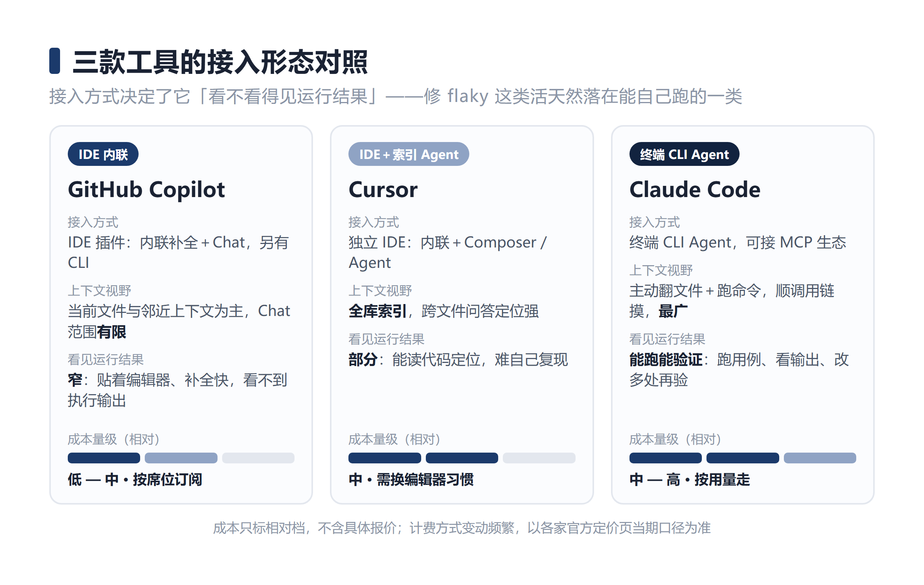Click 接入方式 label in GitHub Copilot card

point(93,222)
